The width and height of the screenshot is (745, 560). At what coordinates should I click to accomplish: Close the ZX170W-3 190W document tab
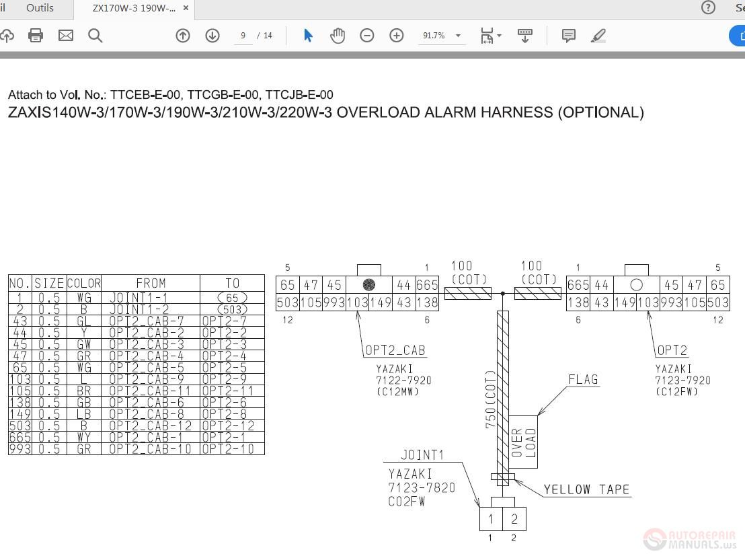pyautogui.click(x=186, y=8)
